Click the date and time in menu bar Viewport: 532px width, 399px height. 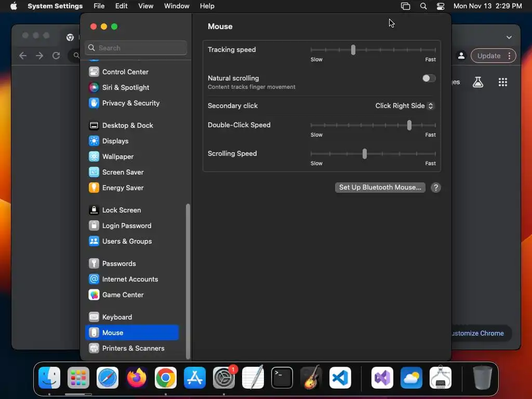coord(487,6)
